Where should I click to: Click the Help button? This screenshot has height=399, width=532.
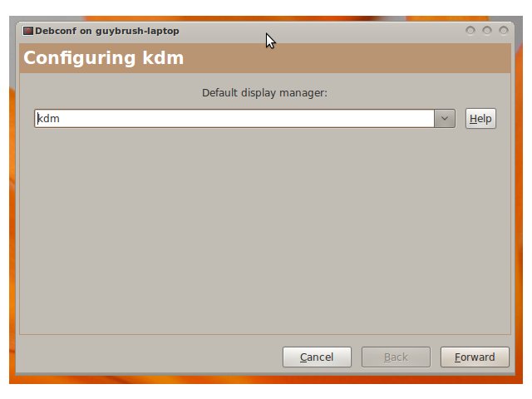(480, 118)
